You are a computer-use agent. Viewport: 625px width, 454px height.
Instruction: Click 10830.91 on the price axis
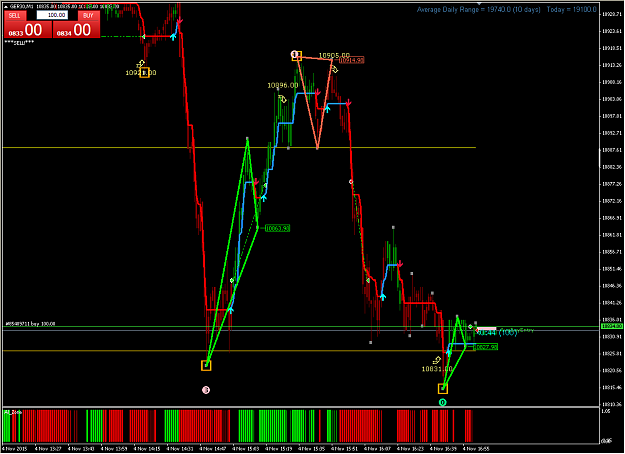tap(611, 337)
